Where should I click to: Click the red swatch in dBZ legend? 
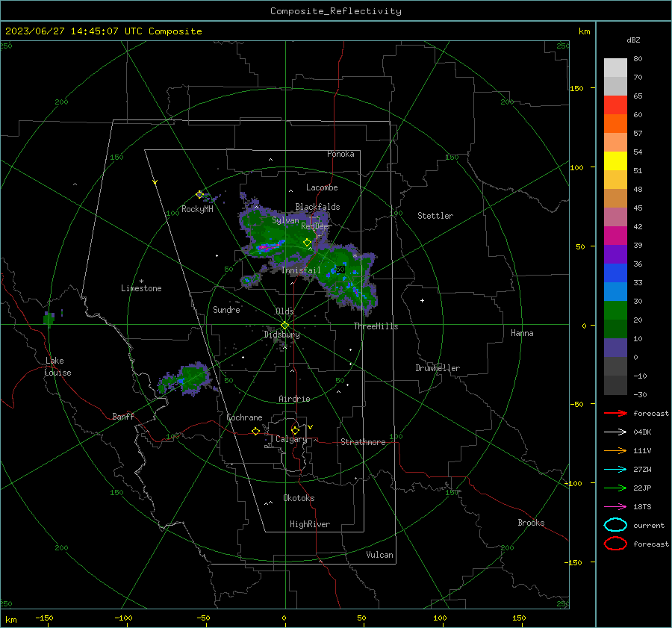[615, 105]
